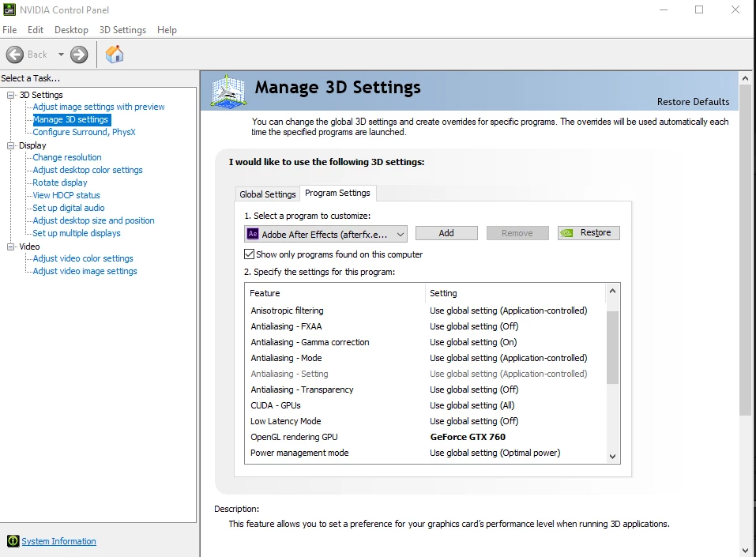This screenshot has width=756, height=557.
Task: Open Adjust video color settings
Action: pos(83,258)
